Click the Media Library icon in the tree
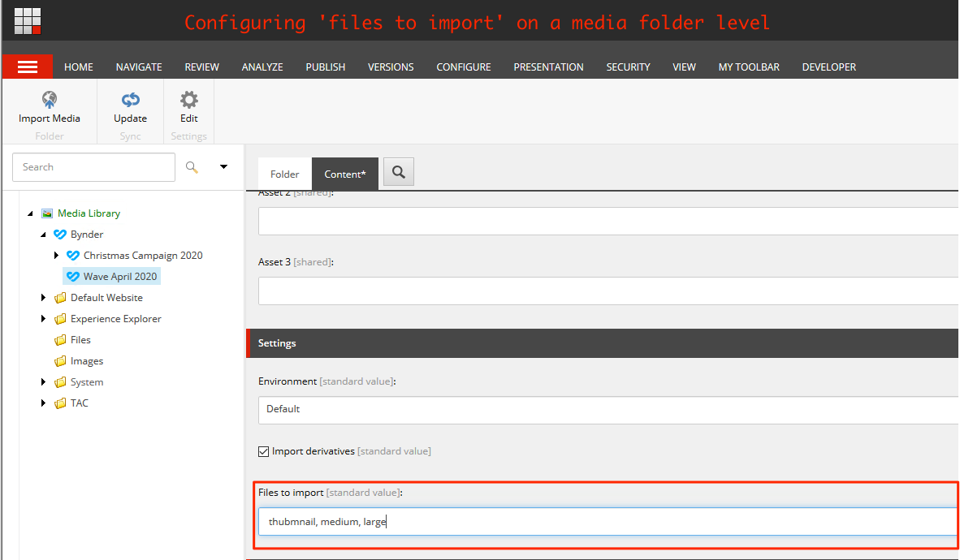960x560 pixels. tap(45, 213)
